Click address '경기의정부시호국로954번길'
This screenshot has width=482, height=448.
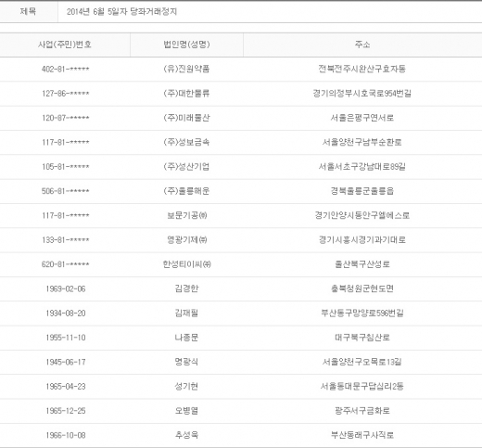pyautogui.click(x=362, y=93)
